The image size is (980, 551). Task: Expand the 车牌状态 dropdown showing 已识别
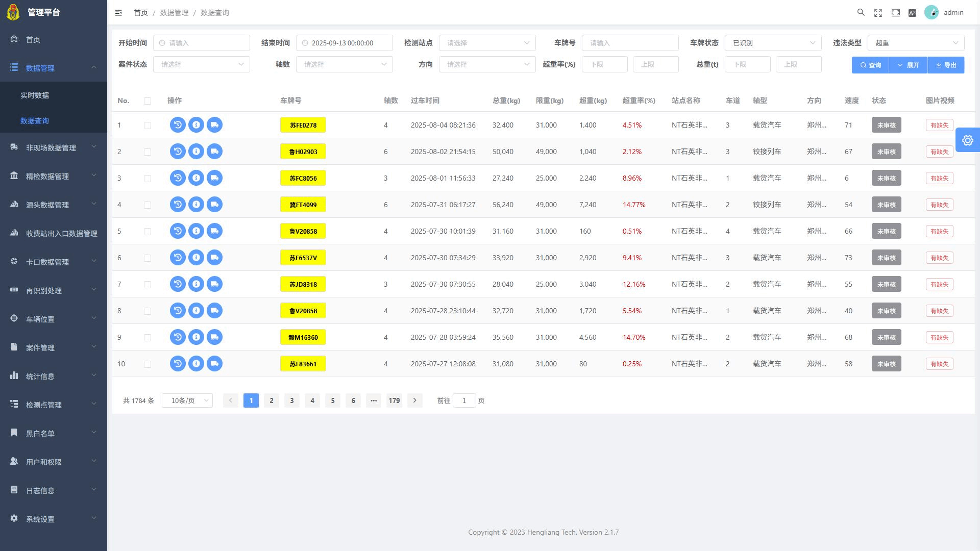772,43
